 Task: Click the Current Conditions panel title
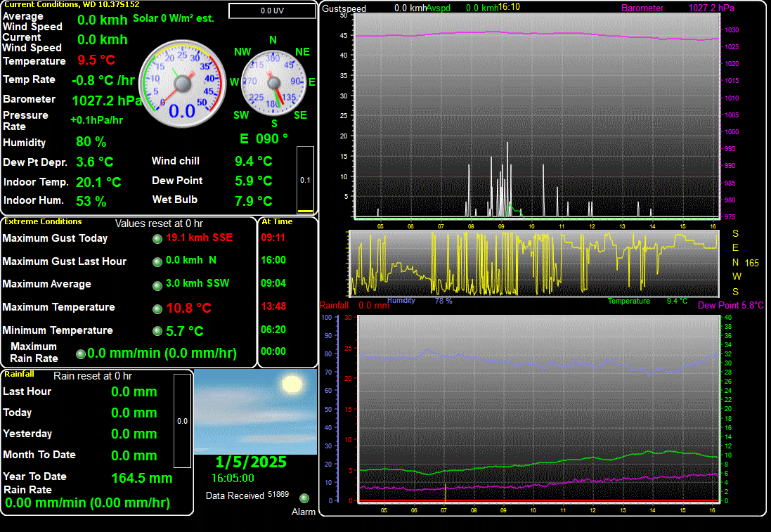pyautogui.click(x=72, y=4)
